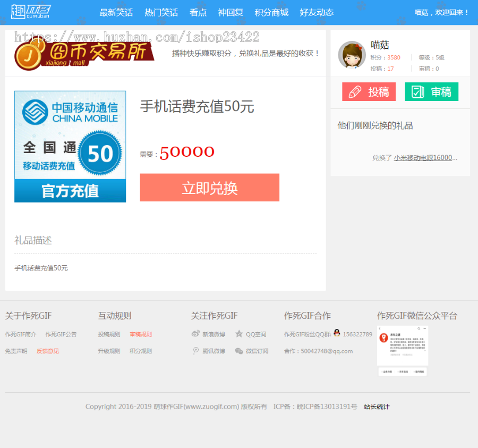Click the checkmark icon on 审稿 button

click(x=417, y=92)
